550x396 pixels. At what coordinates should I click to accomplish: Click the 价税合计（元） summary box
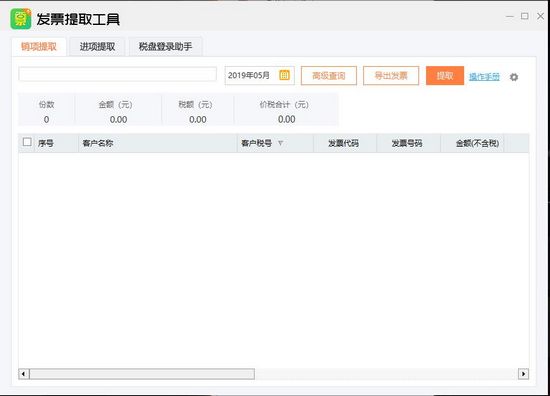point(286,109)
